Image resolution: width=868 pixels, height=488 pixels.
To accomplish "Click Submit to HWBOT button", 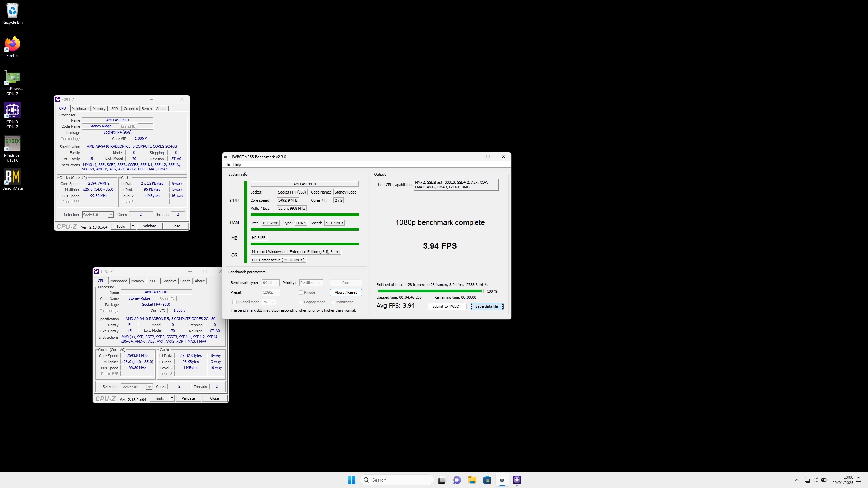I will 447,306.
